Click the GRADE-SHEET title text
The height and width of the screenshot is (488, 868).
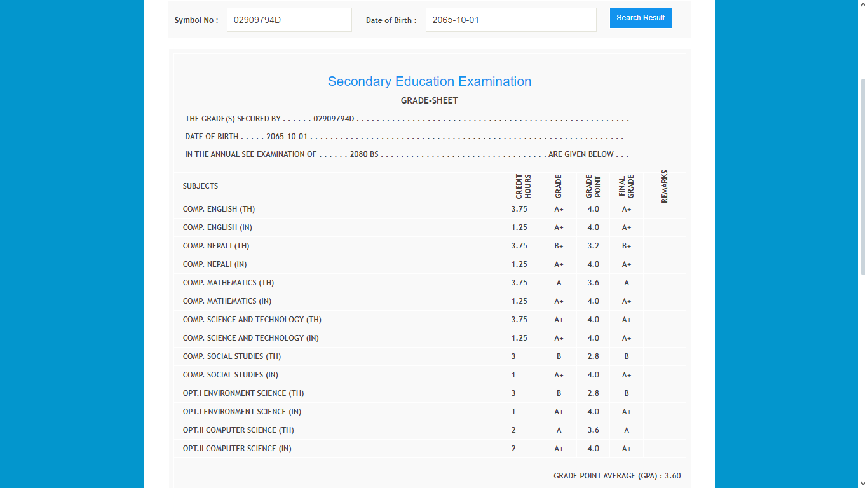click(x=429, y=100)
